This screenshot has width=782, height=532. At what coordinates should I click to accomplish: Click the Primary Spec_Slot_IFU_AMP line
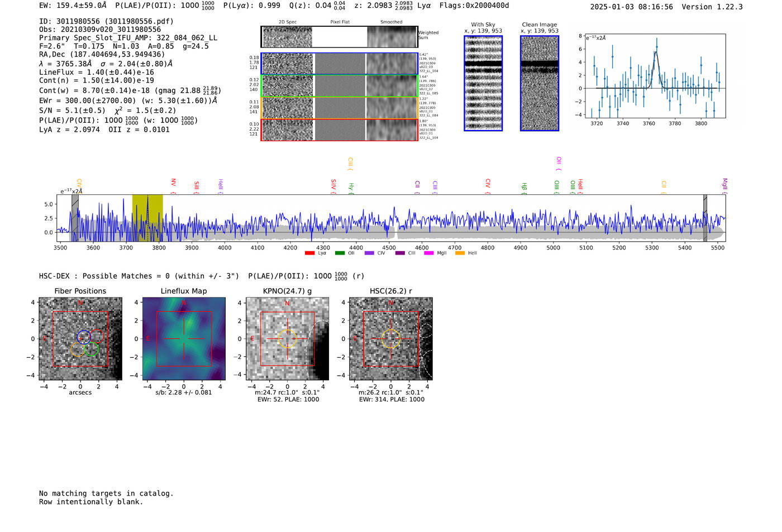(128, 38)
